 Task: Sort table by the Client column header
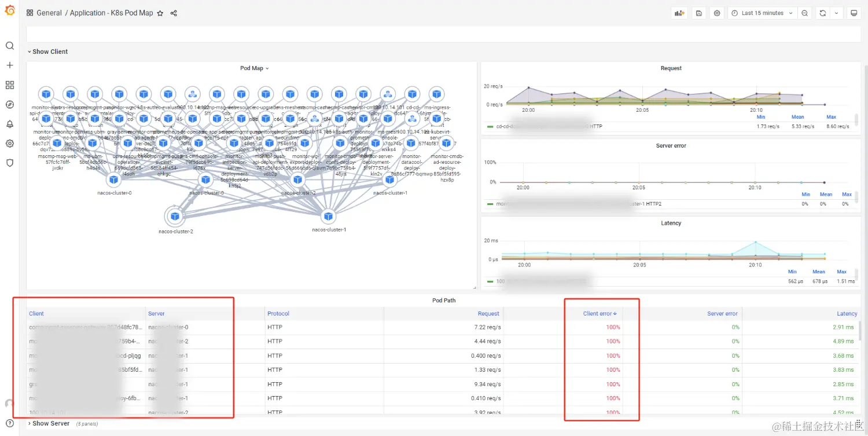36,313
